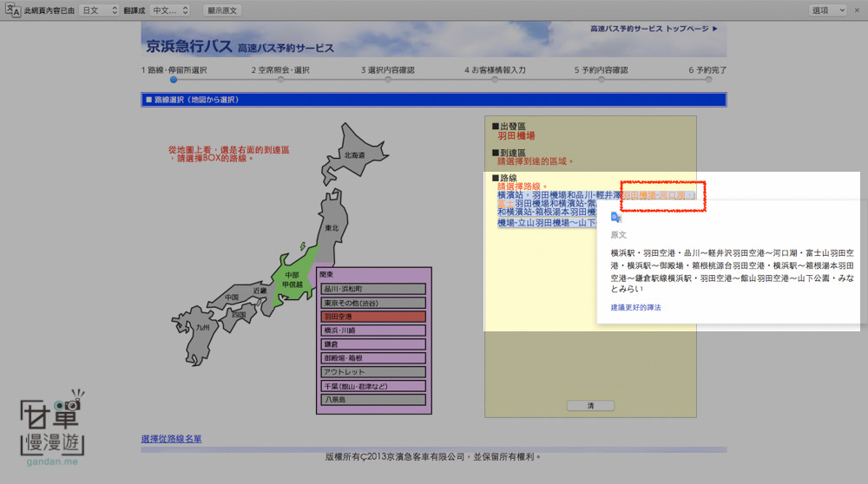Click the highlighted 羽田機場-河口湖 route link

tap(657, 195)
